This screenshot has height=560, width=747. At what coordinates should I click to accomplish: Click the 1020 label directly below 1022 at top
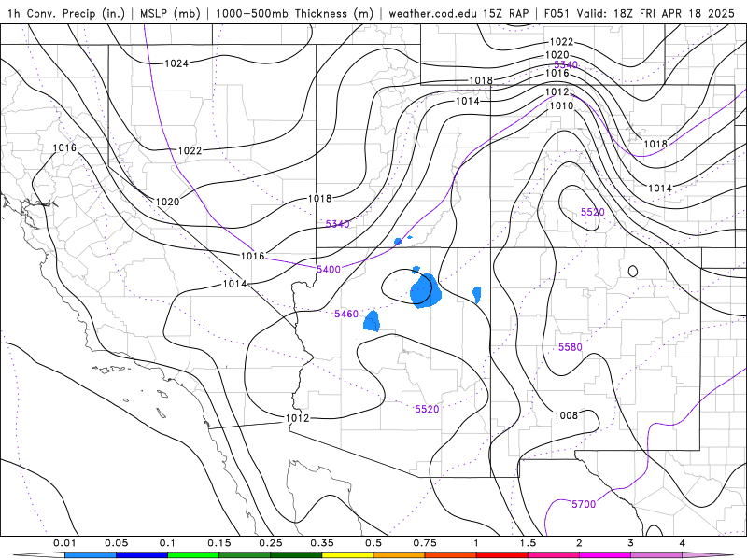click(557, 55)
